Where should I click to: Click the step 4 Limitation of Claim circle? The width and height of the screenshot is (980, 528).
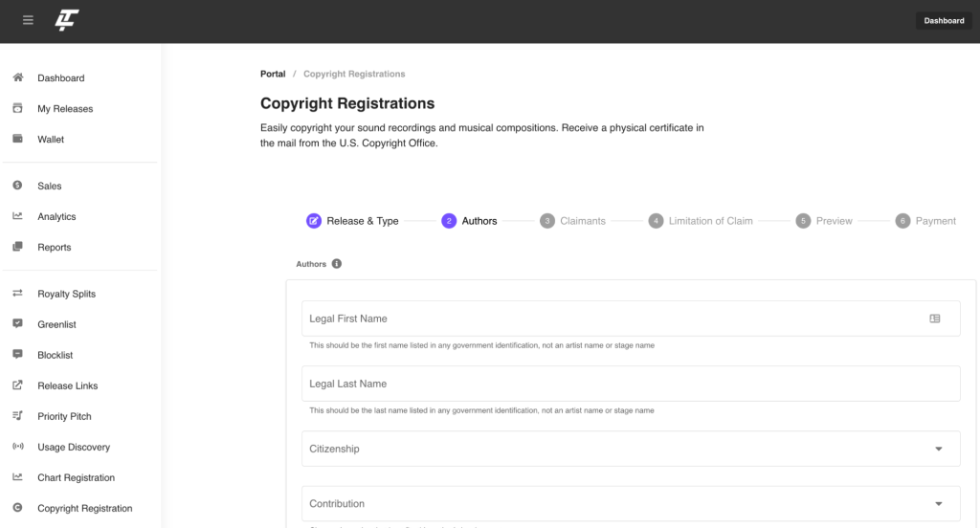click(x=656, y=221)
